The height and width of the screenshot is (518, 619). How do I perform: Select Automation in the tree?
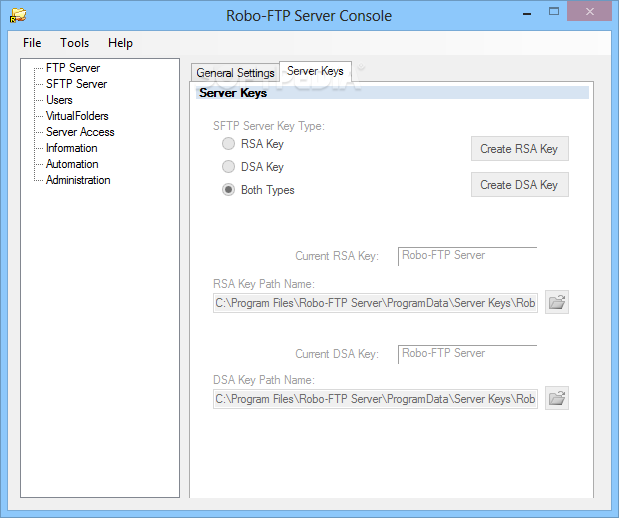tap(72, 164)
